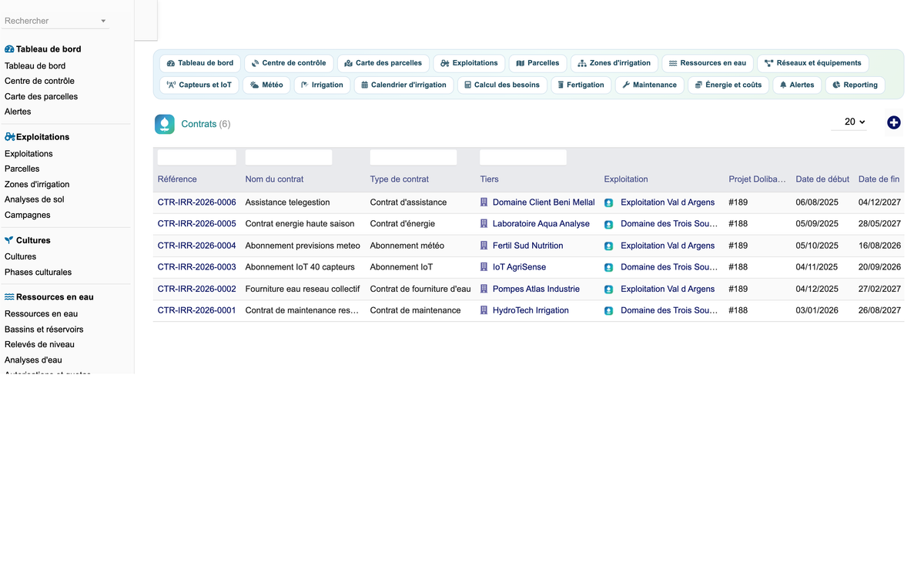Open Énergie et coûts toolbar tab

pos(728,85)
